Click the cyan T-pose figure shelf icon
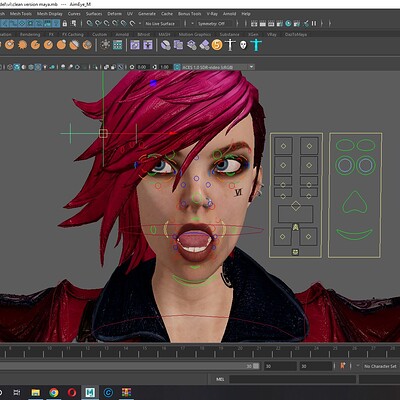The height and width of the screenshot is (400, 400). point(256,45)
